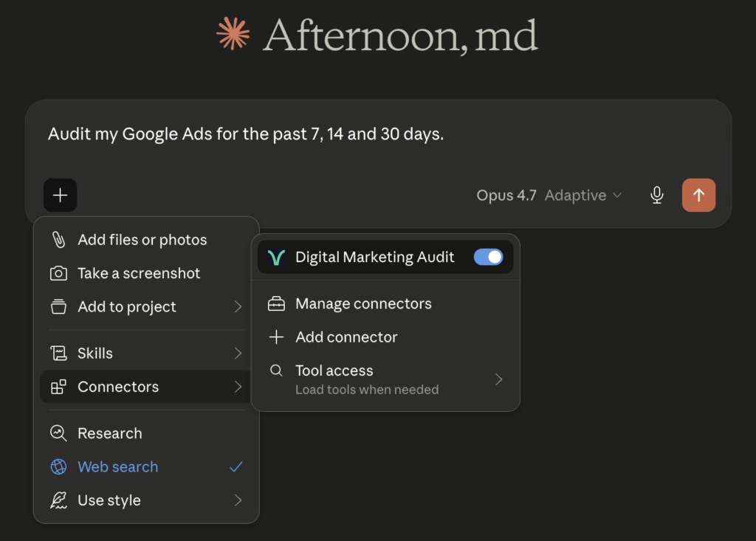This screenshot has height=541, width=756.
Task: Choose Add connector
Action: pos(385,337)
